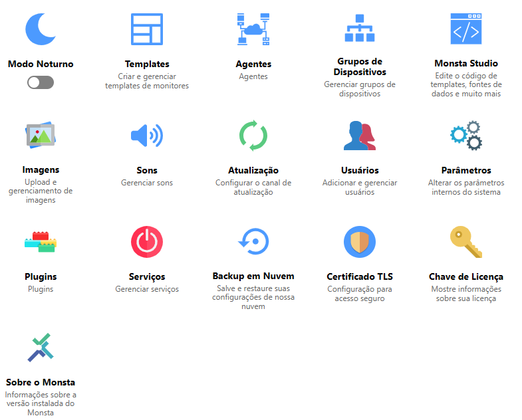This screenshot has width=522, height=420.
Task: Launch Monsta Studio code editor icon
Action: click(x=466, y=29)
